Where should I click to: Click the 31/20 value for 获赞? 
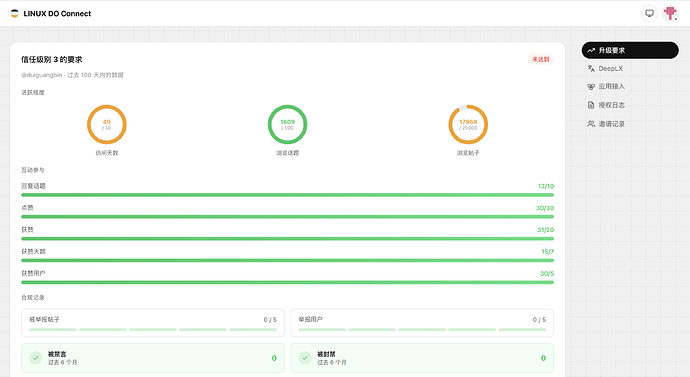[546, 230]
